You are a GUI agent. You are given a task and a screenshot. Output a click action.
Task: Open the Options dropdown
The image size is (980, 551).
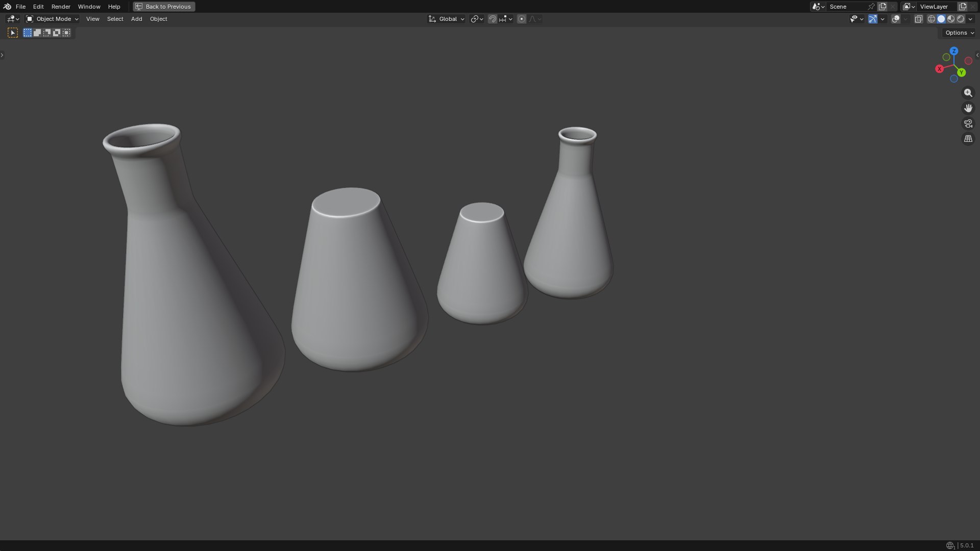point(960,33)
